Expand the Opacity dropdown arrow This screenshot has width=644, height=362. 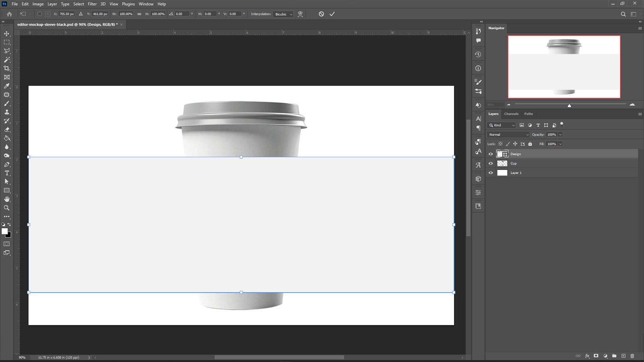click(x=561, y=134)
